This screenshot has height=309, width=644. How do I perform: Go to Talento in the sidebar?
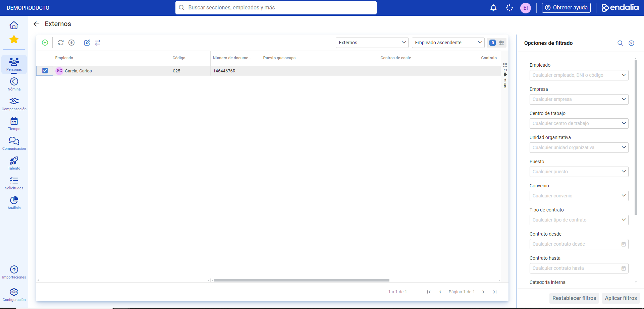pos(14,163)
